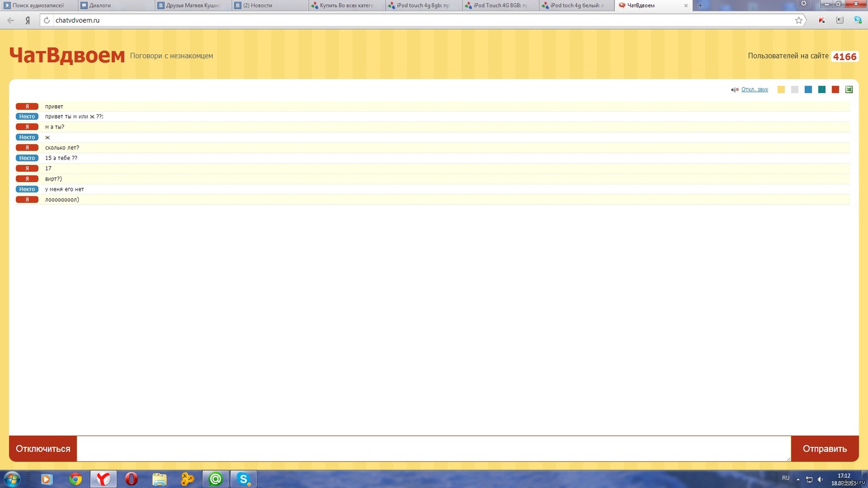
Task: Open Yandex home via the Я button
Action: pos(28,20)
